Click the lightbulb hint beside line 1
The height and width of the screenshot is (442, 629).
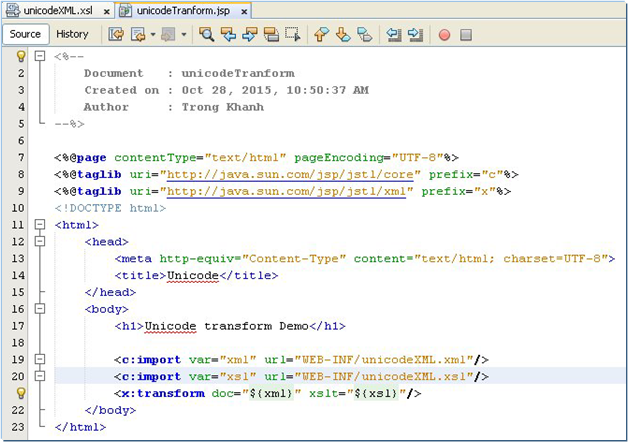(x=21, y=56)
